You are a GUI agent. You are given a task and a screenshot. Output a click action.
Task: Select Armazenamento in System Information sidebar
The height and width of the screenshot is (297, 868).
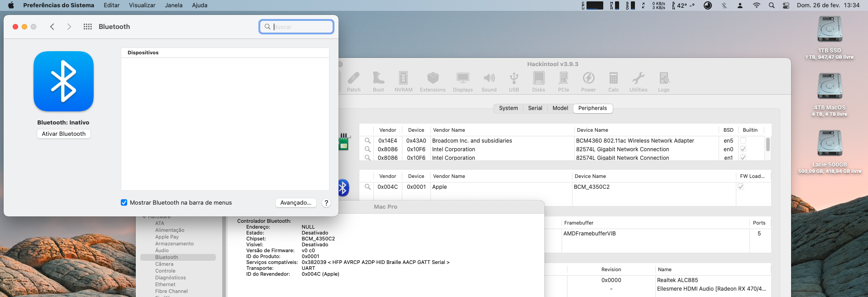tap(174, 244)
